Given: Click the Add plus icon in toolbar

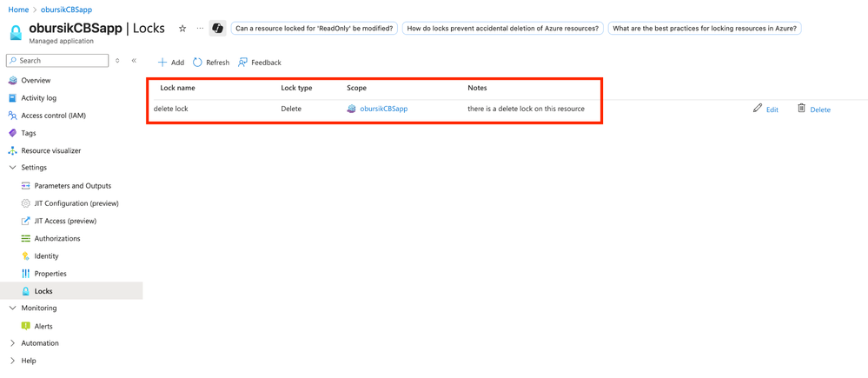Looking at the screenshot, I should (x=162, y=63).
